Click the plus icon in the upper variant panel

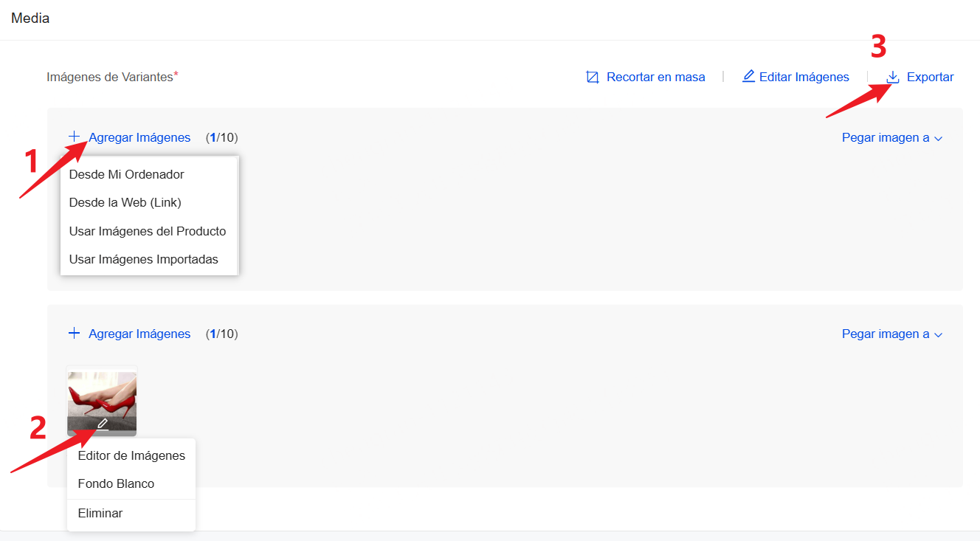pyautogui.click(x=74, y=137)
